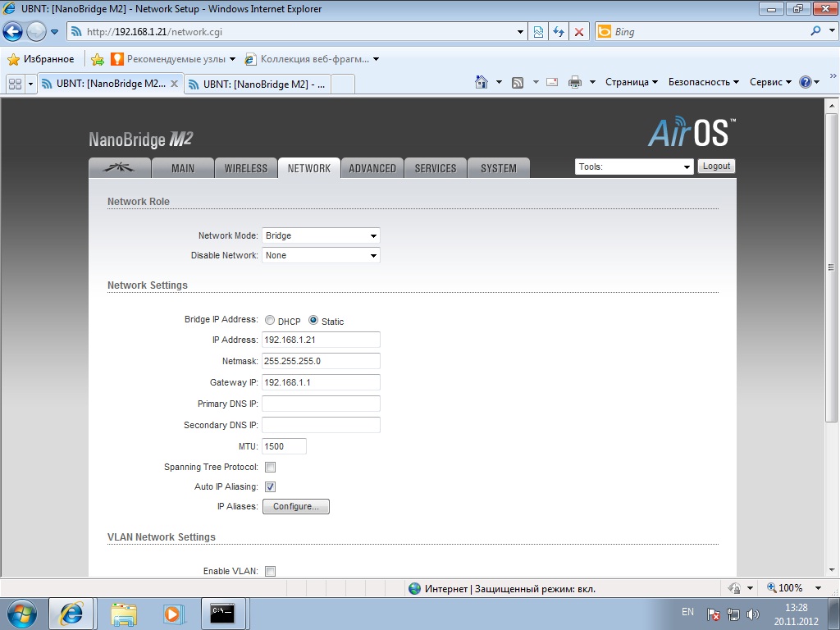Screen dimensions: 840x630
Task: Click the browser Forward arrow button
Action: click(36, 32)
